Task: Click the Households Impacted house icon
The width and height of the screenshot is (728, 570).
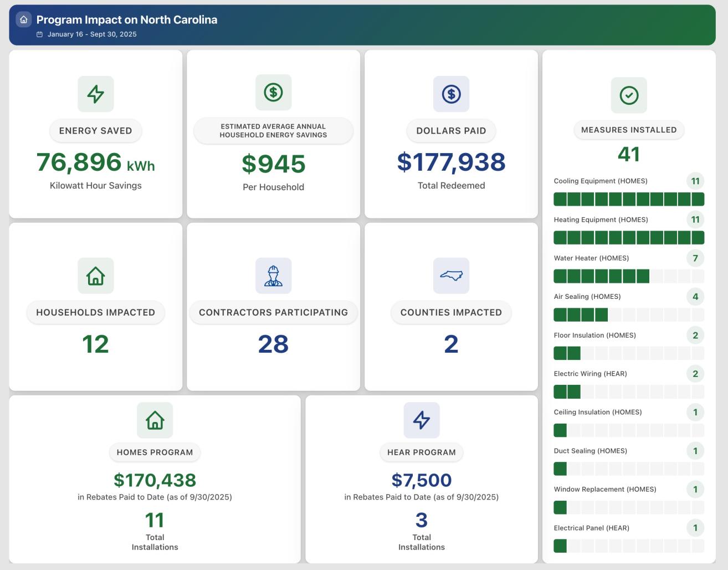Action: 95,275
